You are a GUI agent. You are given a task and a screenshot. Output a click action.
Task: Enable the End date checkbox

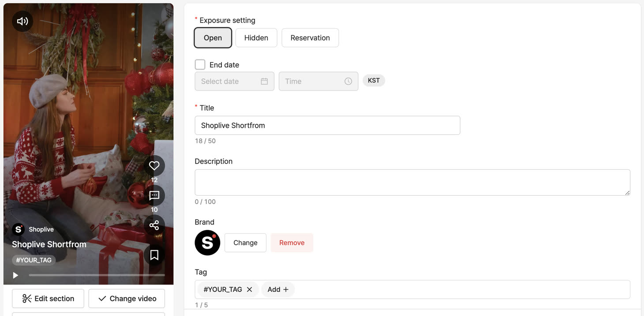pos(200,65)
